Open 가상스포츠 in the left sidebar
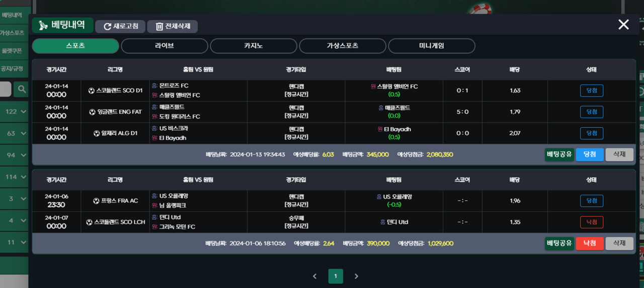The width and height of the screenshot is (644, 288). (13, 33)
